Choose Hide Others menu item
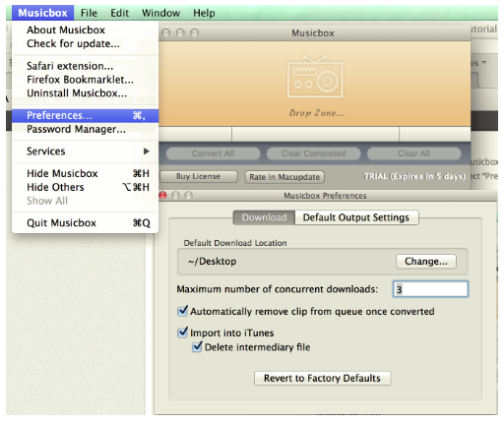The width and height of the screenshot is (504, 423). [86, 187]
